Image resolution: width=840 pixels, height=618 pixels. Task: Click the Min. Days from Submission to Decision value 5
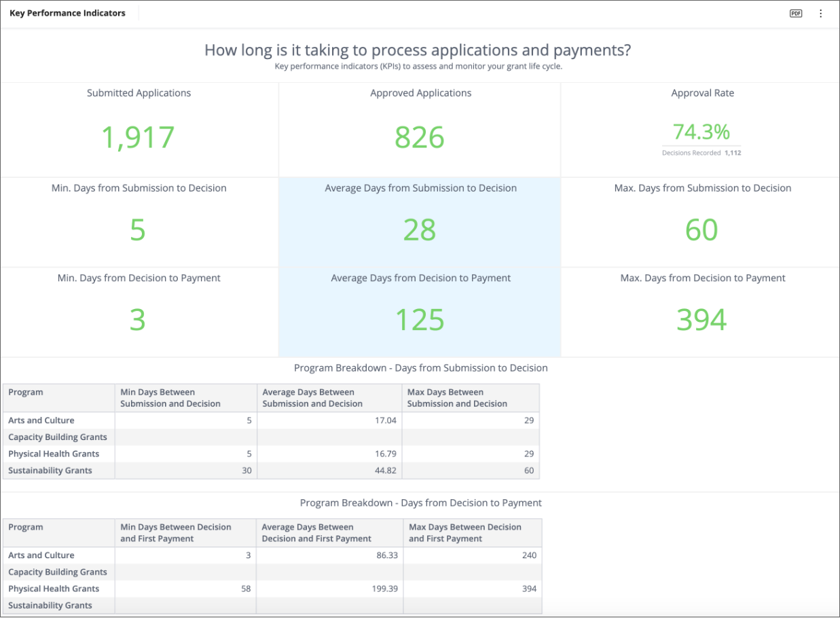(138, 230)
